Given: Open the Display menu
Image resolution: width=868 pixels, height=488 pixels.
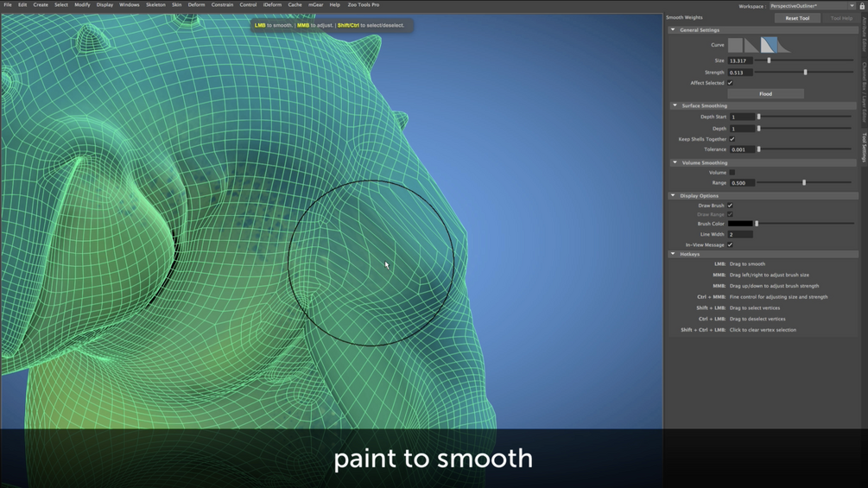Looking at the screenshot, I should click(x=105, y=4).
